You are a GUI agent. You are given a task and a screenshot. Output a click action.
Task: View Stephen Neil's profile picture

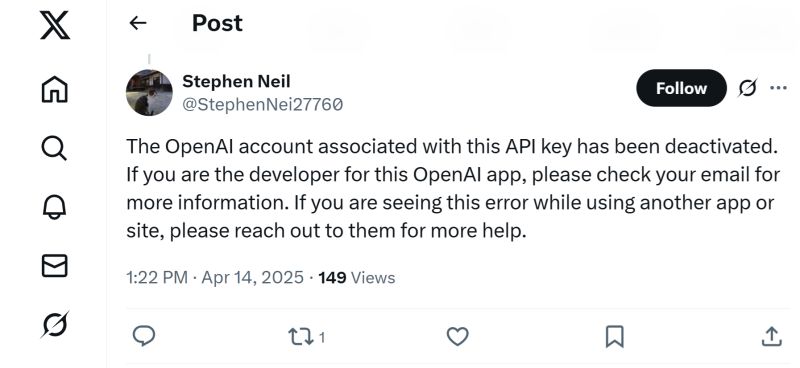149,93
